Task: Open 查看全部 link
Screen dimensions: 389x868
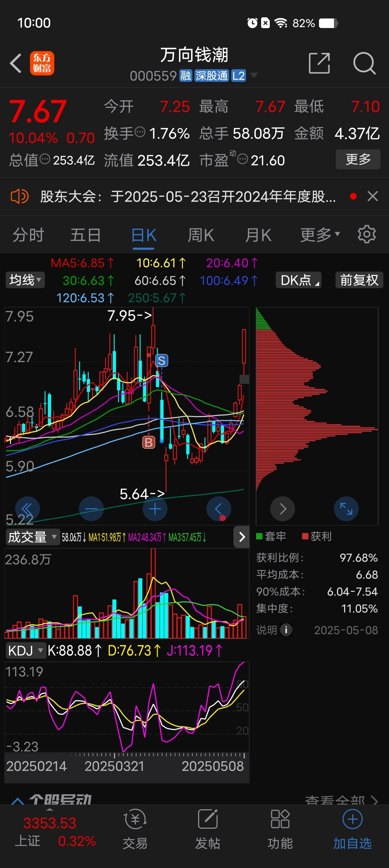Action: [341, 800]
